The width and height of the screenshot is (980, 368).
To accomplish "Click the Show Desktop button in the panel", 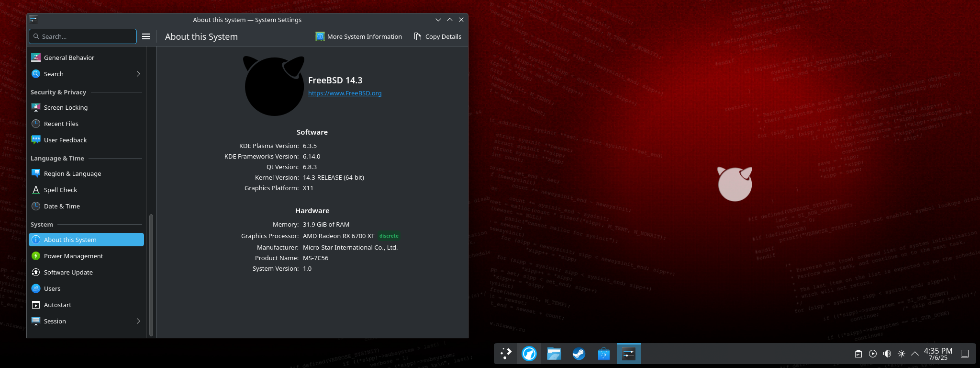I will [965, 354].
